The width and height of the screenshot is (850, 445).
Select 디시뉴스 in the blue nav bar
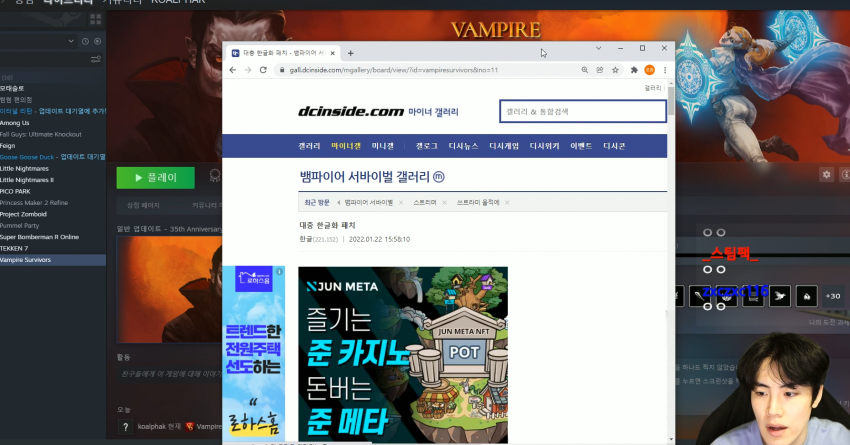click(x=463, y=146)
